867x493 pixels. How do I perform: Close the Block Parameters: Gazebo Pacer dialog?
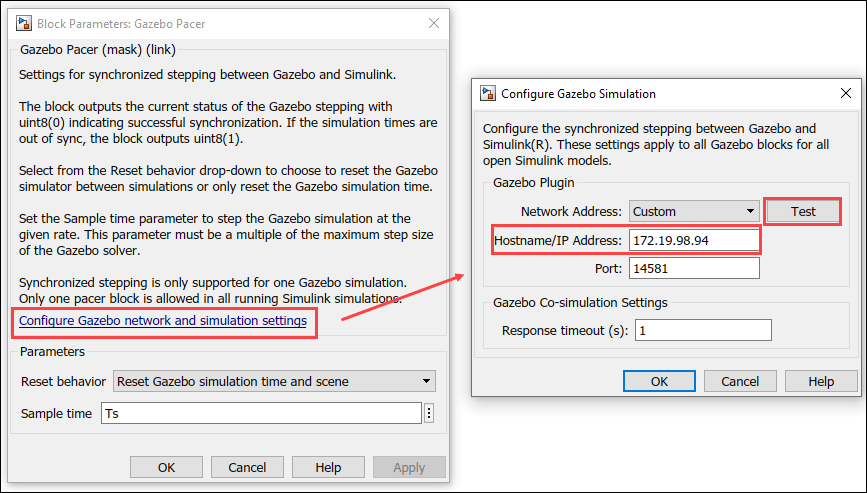click(x=434, y=22)
